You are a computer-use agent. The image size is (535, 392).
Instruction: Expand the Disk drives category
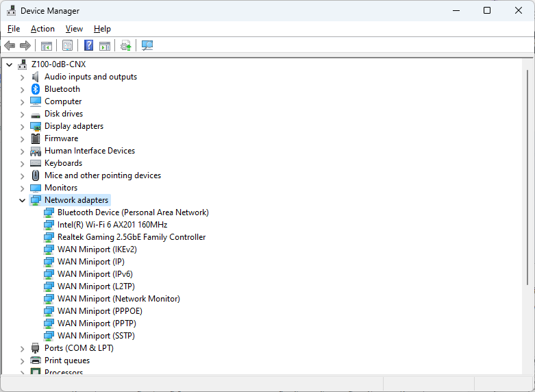(x=22, y=114)
